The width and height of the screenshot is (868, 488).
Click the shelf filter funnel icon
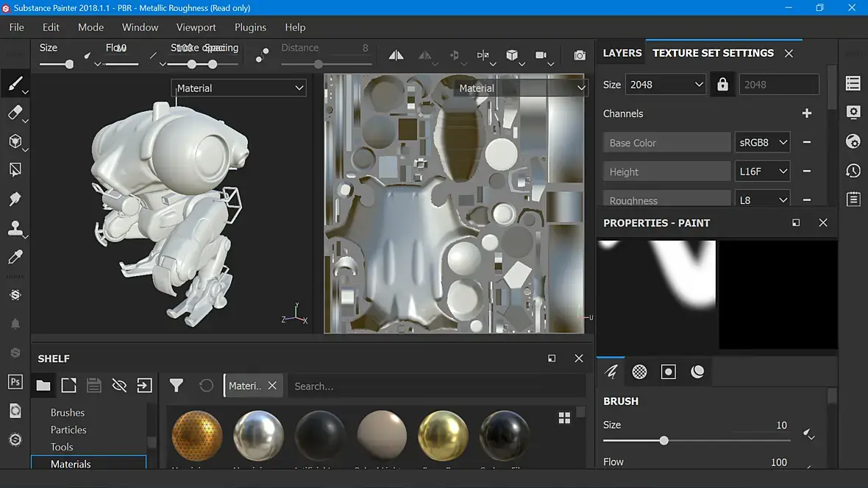point(177,385)
